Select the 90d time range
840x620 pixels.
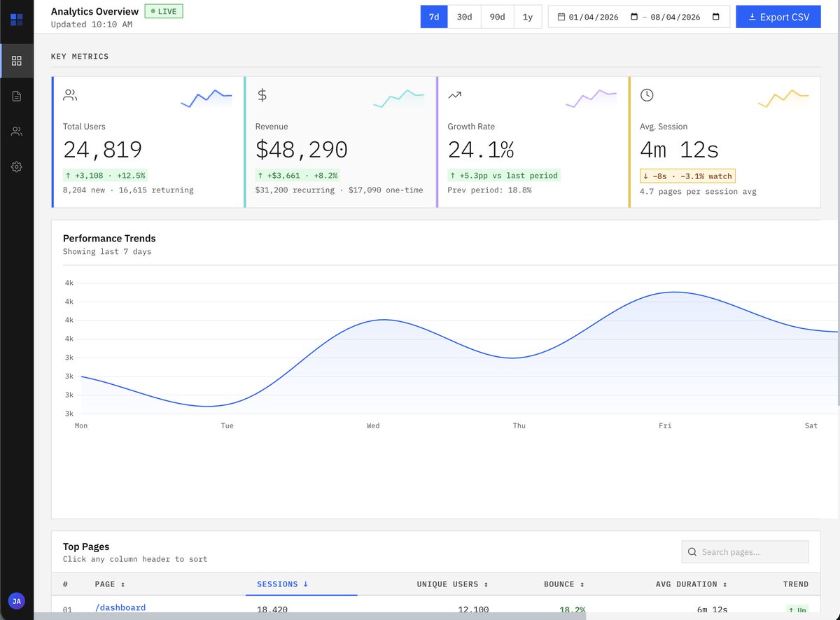point(498,17)
